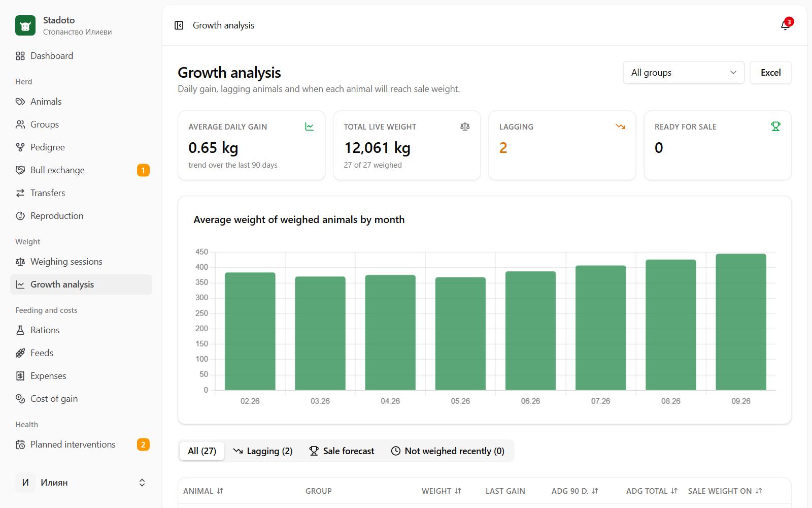This screenshot has height=508, width=812.
Task: Switch to Not weighed recently (0) tab
Action: tap(448, 451)
